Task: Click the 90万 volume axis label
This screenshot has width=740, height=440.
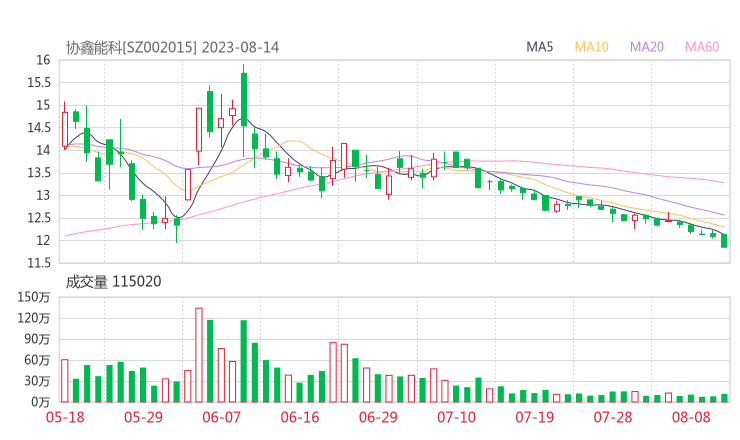Action: [37, 339]
